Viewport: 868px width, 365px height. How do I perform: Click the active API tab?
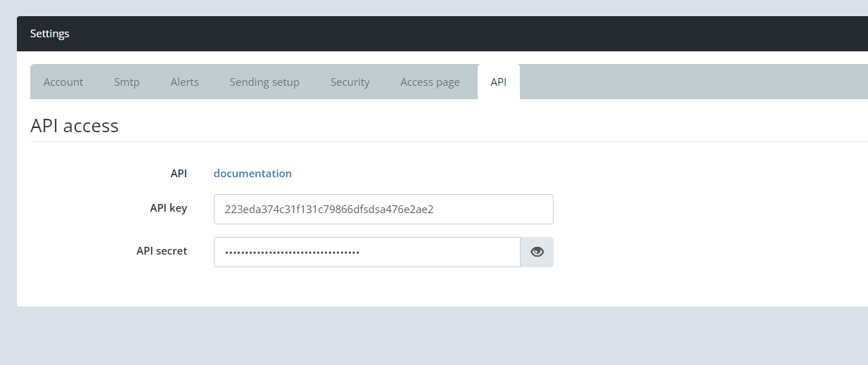click(498, 82)
